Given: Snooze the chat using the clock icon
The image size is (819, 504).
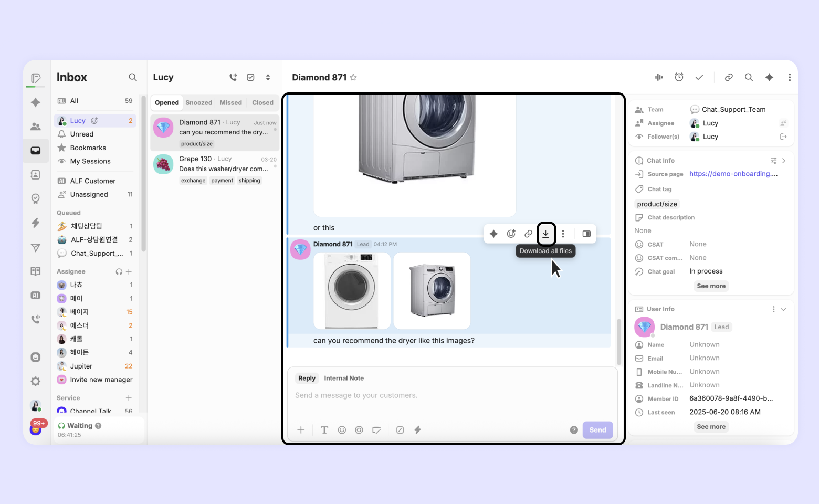Looking at the screenshot, I should pyautogui.click(x=679, y=77).
